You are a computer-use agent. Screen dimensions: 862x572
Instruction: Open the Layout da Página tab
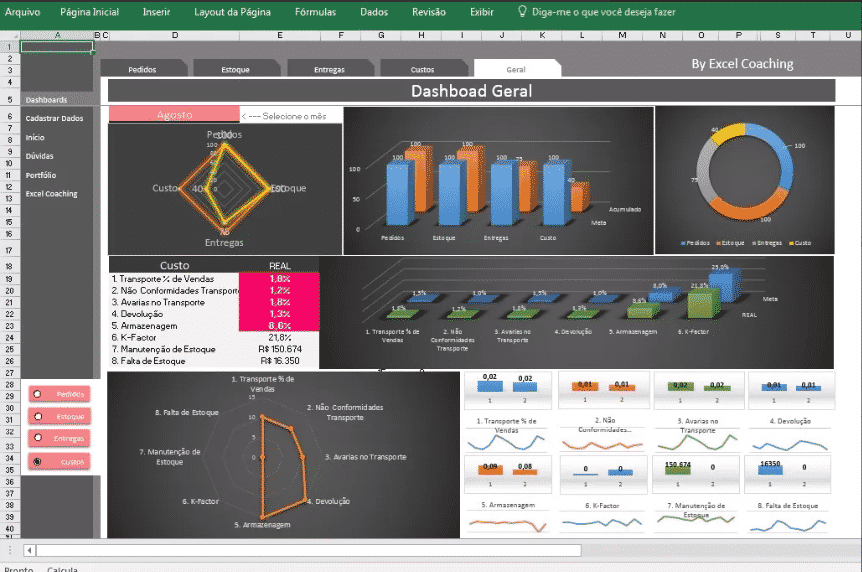(x=232, y=12)
